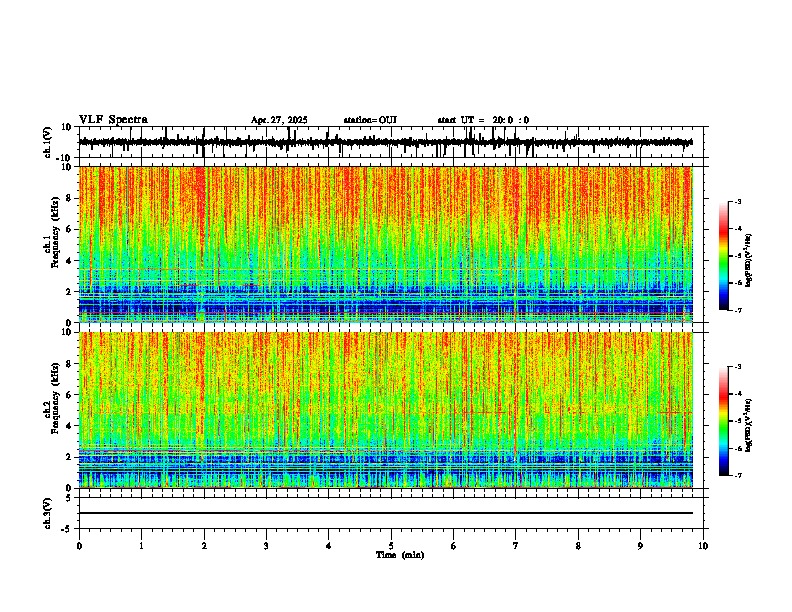Click the "5" tick on ch.3 voltage axis
This screenshot has height=612, width=792.
click(69, 498)
